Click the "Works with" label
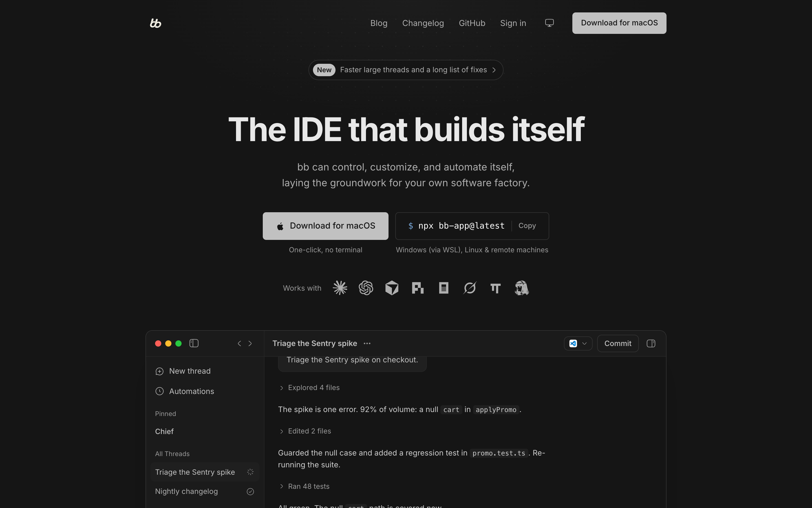812x508 pixels. coord(302,288)
